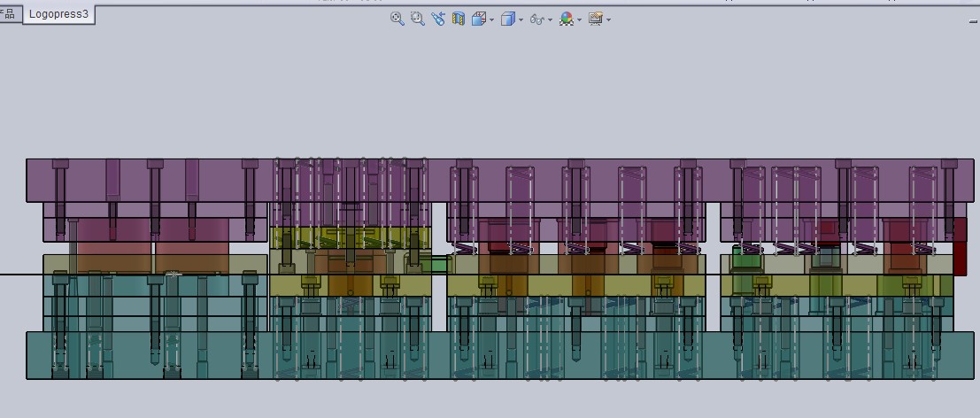Select the purple upper die shoe plate
980x418 pixels.
pyautogui.click(x=500, y=181)
